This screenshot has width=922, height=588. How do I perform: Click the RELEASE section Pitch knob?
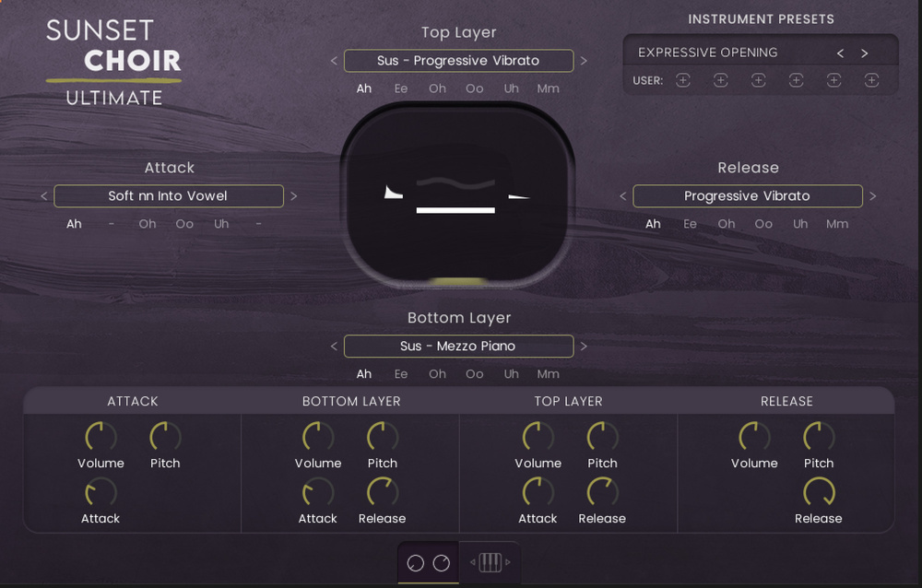(819, 437)
